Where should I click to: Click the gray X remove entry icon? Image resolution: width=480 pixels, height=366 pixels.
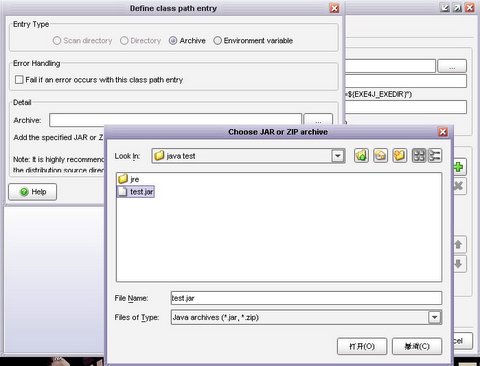click(459, 186)
